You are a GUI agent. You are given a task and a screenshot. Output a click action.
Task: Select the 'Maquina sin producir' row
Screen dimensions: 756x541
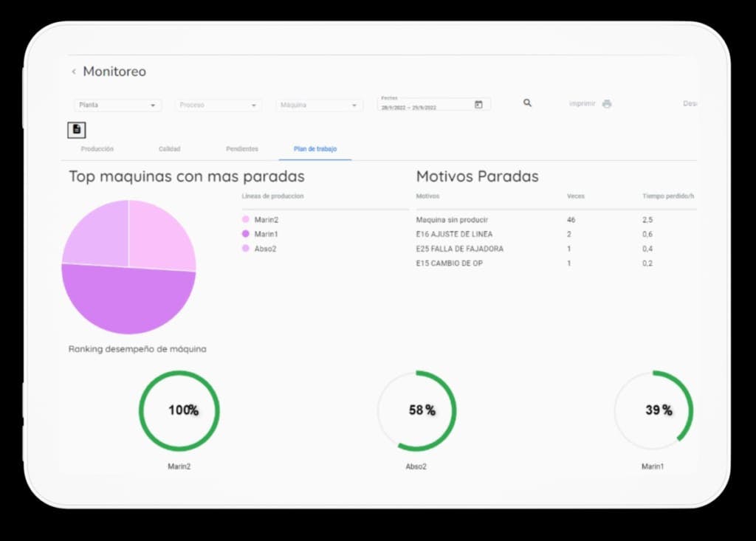(556, 220)
